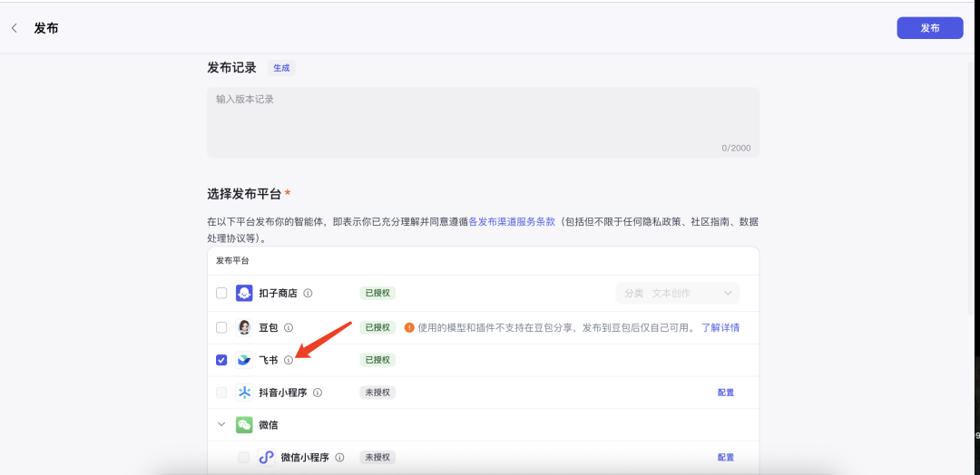Collapse the 微信 group chevron
Image resolution: width=980 pixels, height=475 pixels.
(221, 424)
